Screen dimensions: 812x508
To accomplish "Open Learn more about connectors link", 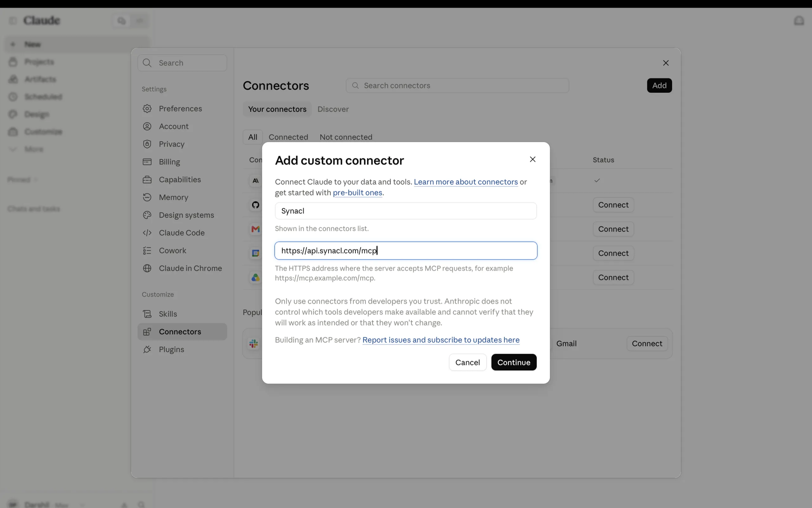I will tap(466, 182).
